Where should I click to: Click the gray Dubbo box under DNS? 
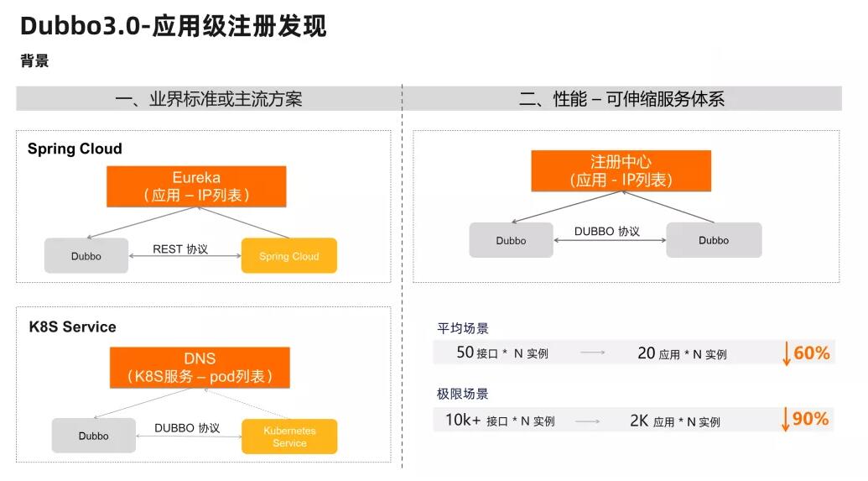(94, 436)
